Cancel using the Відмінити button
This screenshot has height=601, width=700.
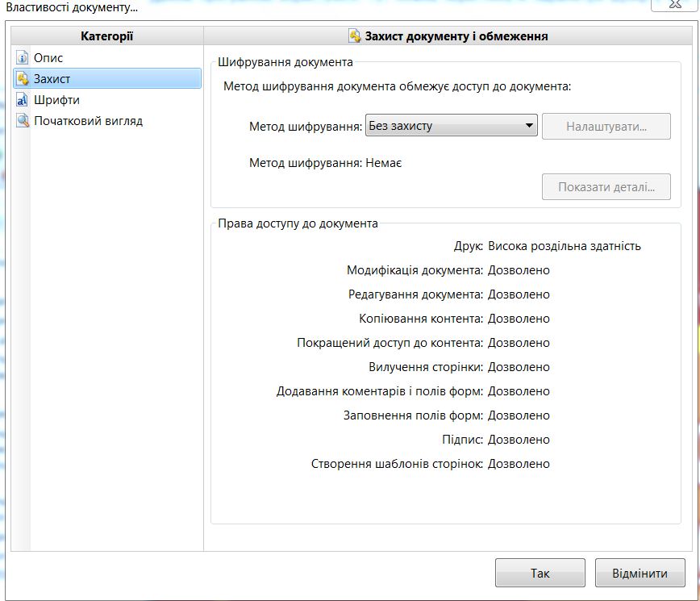pyautogui.click(x=640, y=574)
